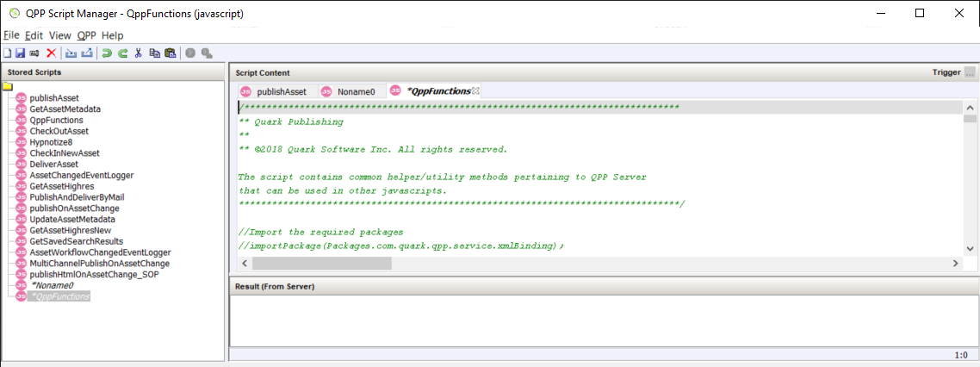Click the rename script toolbar icon
This screenshot has width=980, height=367.
[x=34, y=53]
